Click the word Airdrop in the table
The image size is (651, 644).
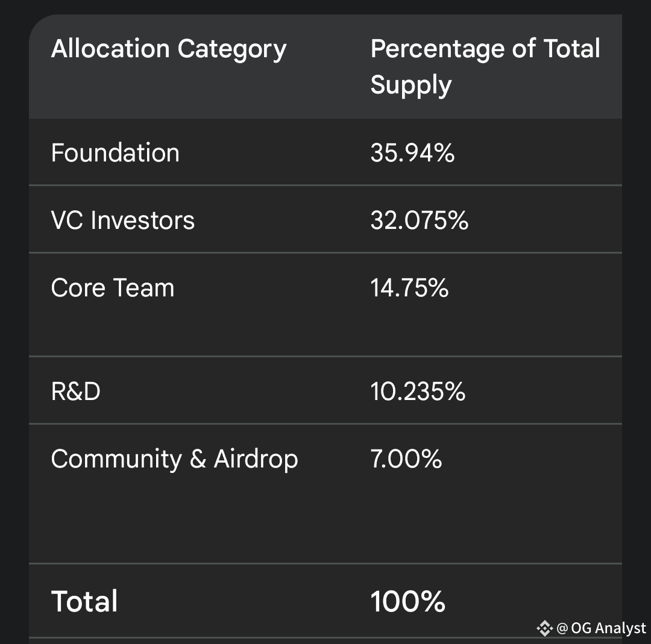coord(256,459)
